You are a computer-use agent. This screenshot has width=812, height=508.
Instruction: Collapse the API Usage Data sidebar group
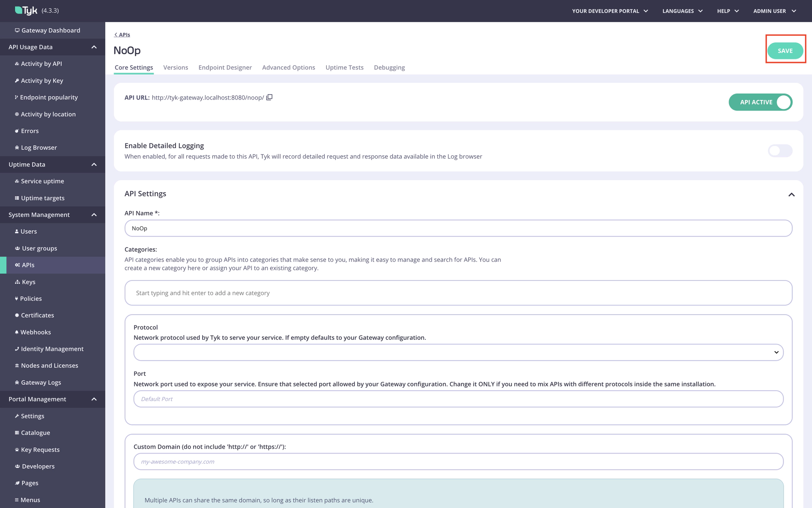click(94, 47)
